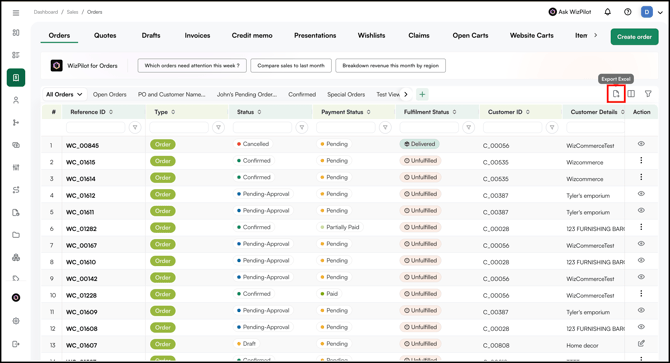Open the customers person icon in sidebar

[16, 100]
